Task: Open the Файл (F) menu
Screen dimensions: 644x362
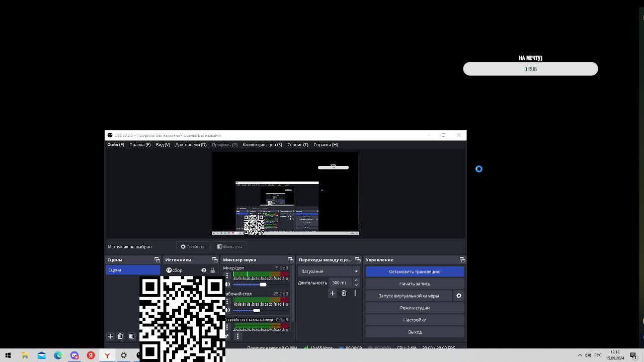Action: pos(115,145)
